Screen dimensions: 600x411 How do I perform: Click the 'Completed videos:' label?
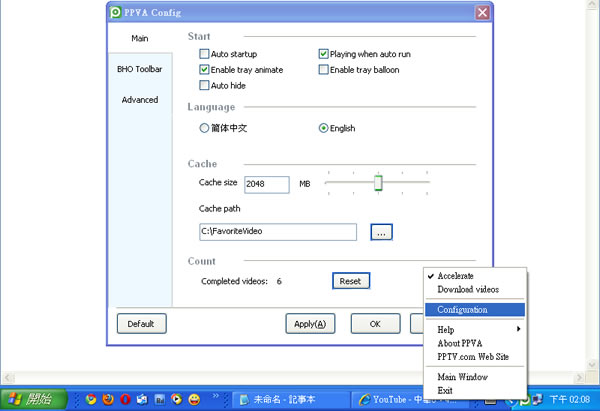click(234, 281)
